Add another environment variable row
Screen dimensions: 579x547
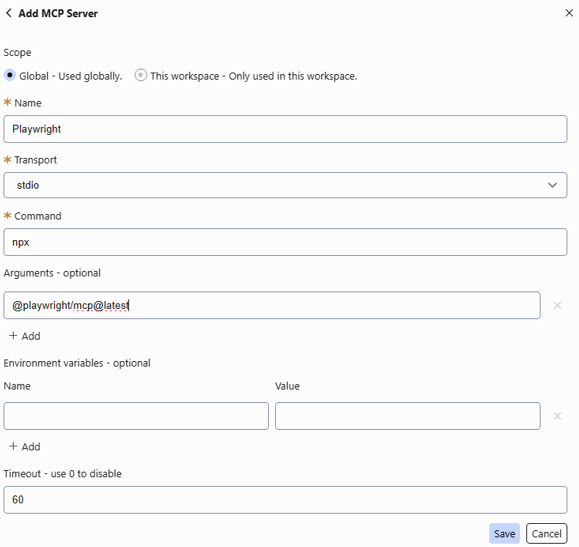pos(25,447)
